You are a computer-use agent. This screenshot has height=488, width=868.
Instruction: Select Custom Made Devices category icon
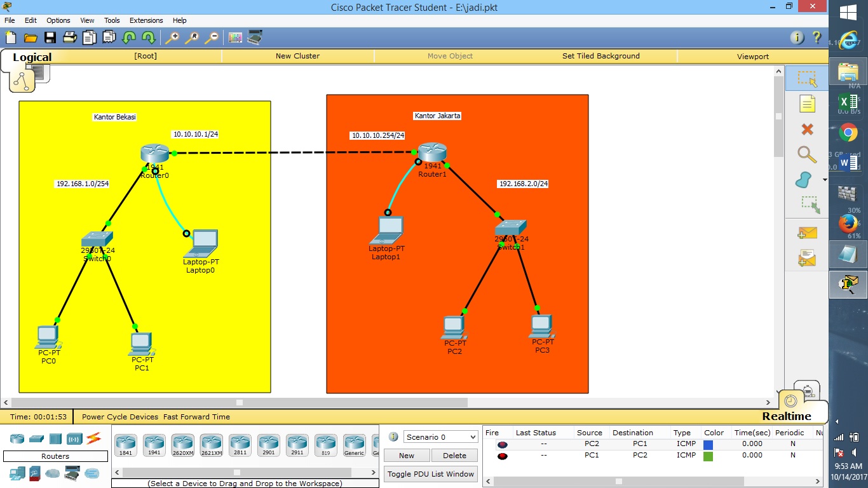[x=72, y=473]
